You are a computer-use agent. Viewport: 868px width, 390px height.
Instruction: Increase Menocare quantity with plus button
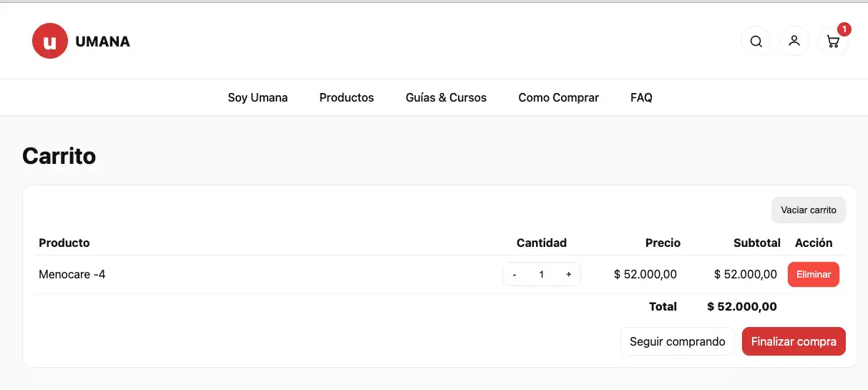(x=569, y=274)
